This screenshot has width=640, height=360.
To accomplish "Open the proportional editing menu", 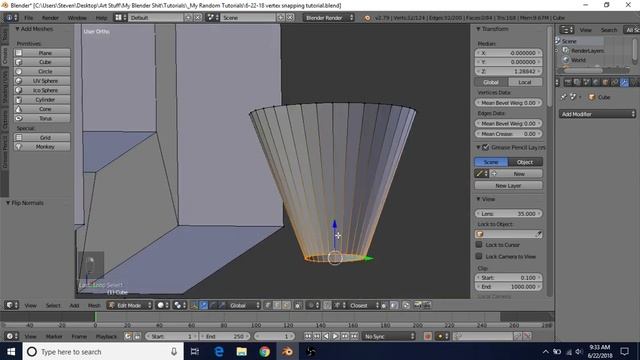I will 313,305.
